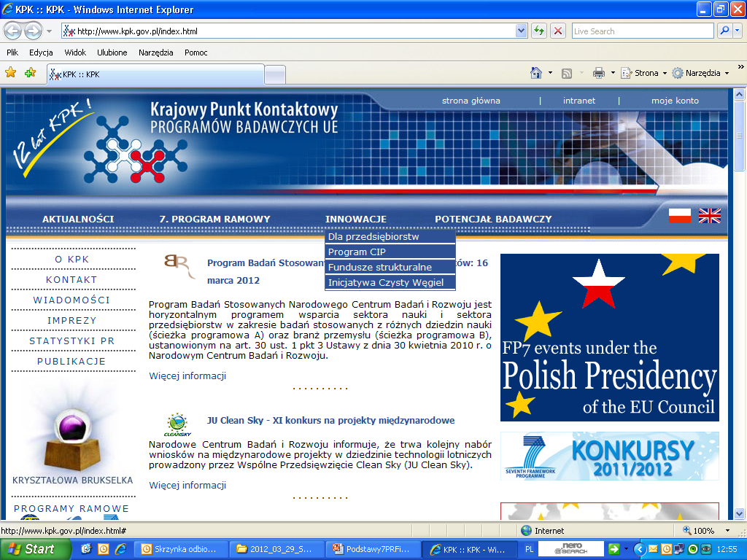Click the Print icon

[598, 73]
